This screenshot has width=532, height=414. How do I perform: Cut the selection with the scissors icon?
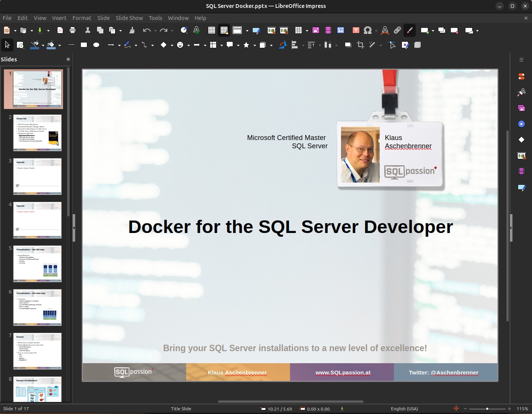(x=88, y=30)
